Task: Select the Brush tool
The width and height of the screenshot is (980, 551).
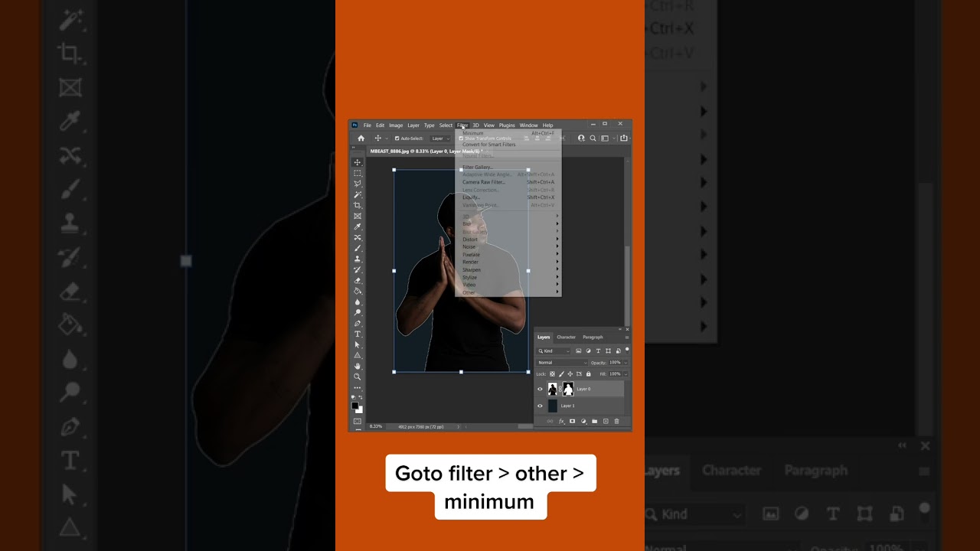Action: [358, 248]
